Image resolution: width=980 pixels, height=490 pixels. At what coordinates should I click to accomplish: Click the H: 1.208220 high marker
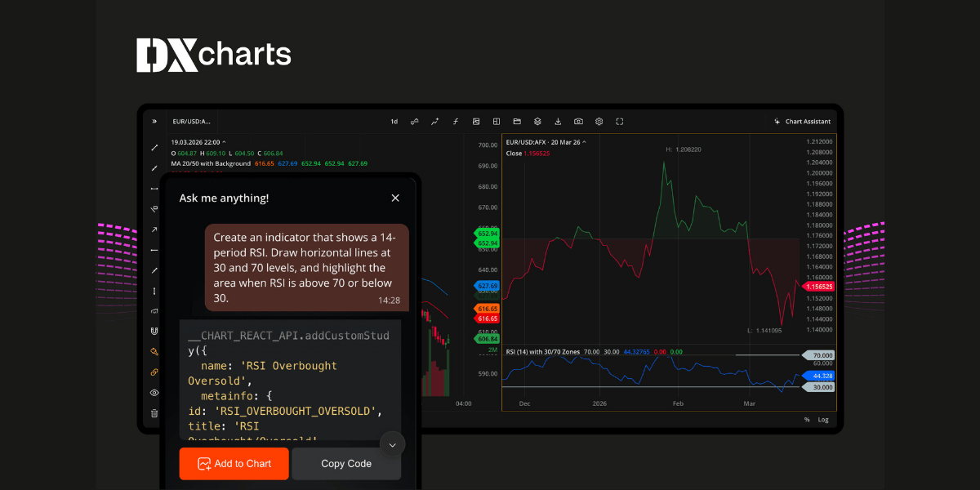684,149
